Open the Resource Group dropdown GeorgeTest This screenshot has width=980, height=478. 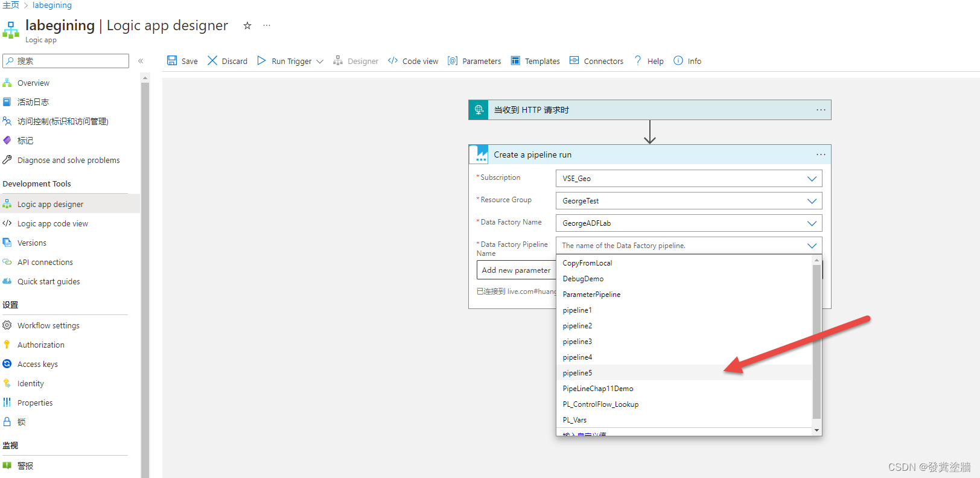pos(689,201)
